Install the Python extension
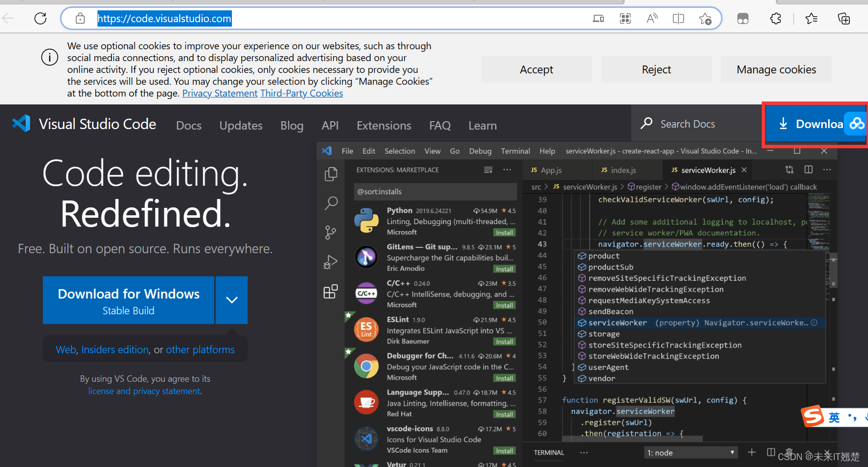 point(505,233)
